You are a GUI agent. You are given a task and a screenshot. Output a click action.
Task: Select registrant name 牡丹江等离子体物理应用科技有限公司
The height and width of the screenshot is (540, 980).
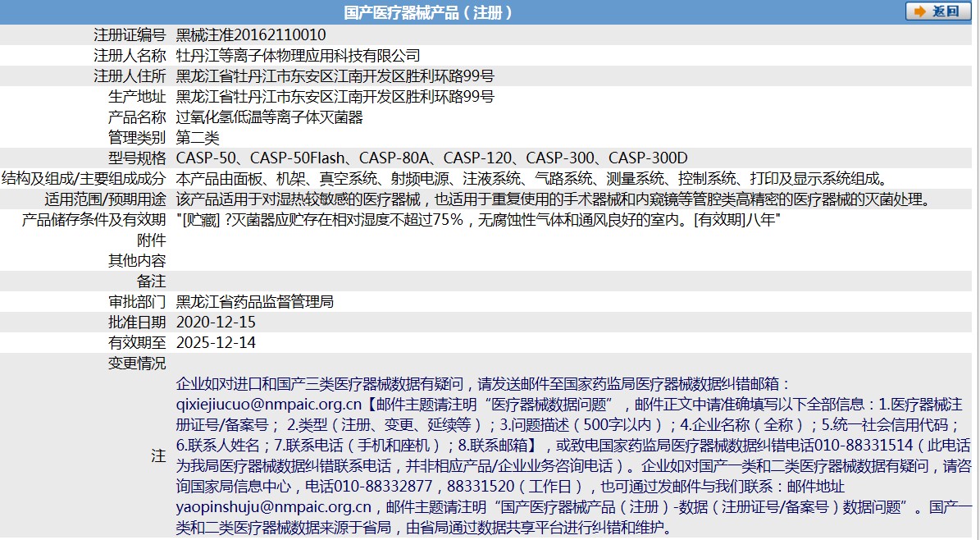pos(299,56)
